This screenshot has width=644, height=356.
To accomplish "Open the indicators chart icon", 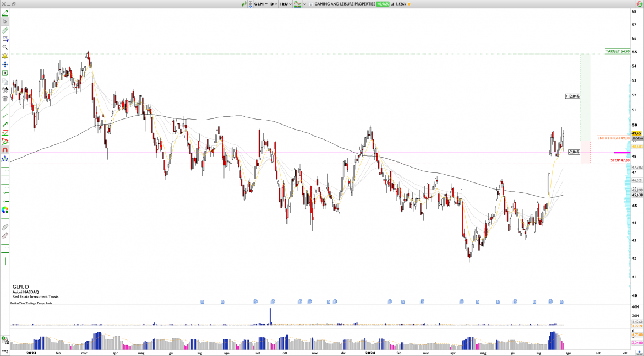I will 298,4.
